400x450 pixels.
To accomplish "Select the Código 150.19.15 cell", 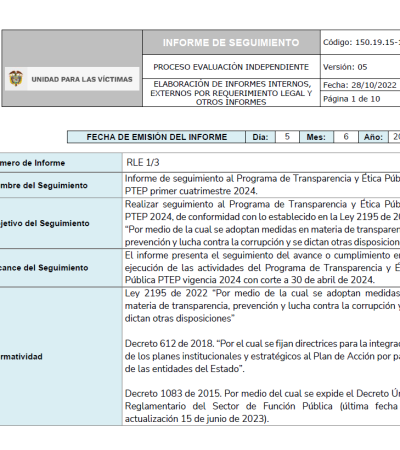I will 360,42.
